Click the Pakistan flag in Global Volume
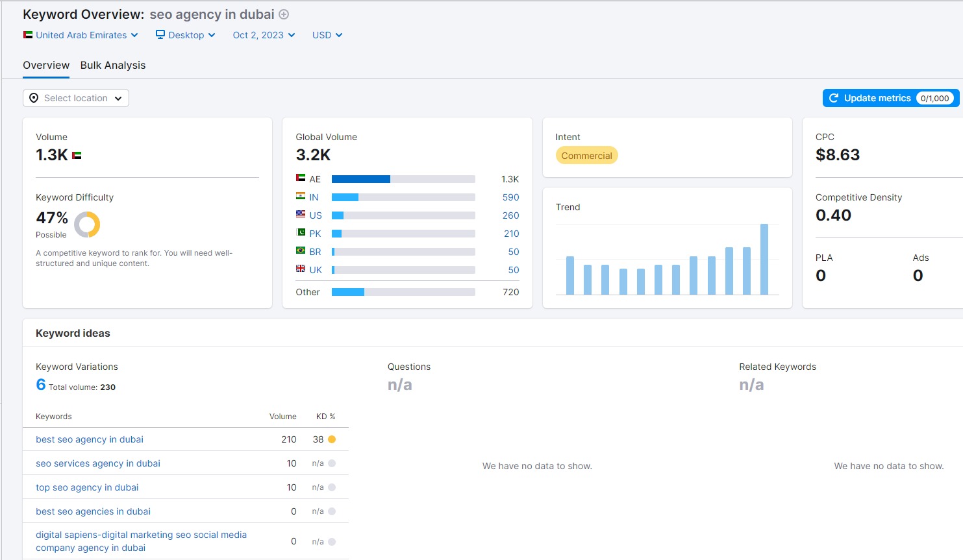The width and height of the screenshot is (963, 560). [x=301, y=232]
